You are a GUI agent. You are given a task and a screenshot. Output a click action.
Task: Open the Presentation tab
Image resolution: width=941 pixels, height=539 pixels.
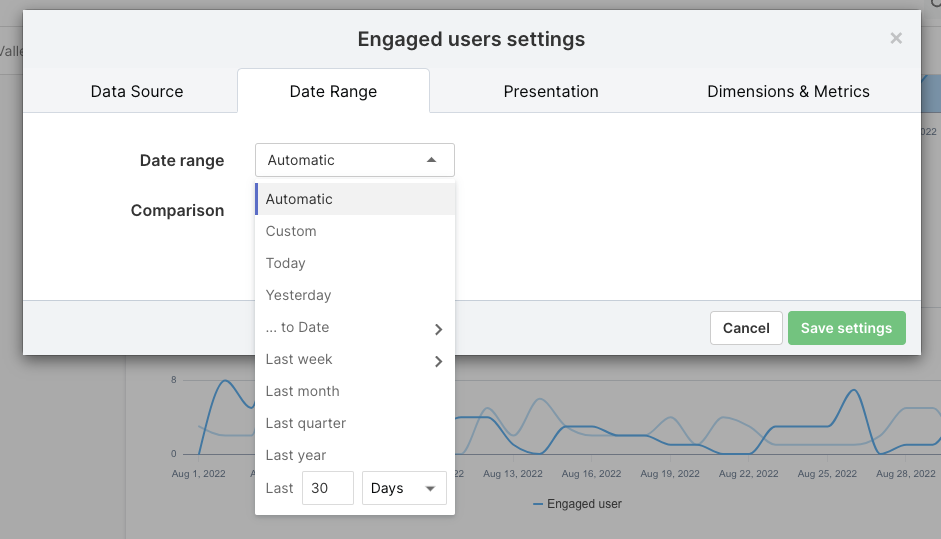point(551,91)
